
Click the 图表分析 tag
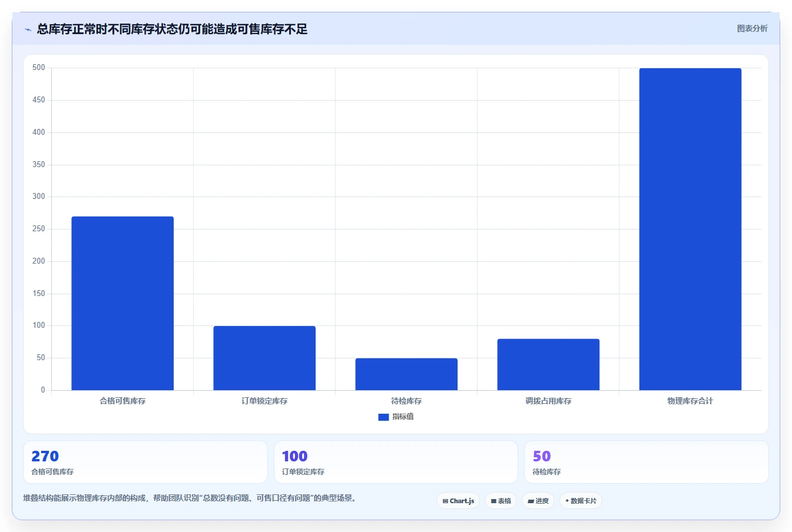752,28
